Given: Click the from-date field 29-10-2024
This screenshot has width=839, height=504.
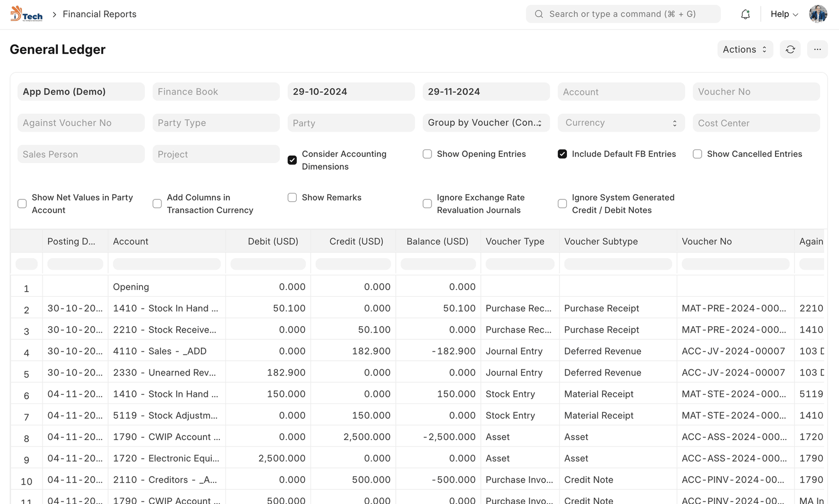Looking at the screenshot, I should 351,92.
